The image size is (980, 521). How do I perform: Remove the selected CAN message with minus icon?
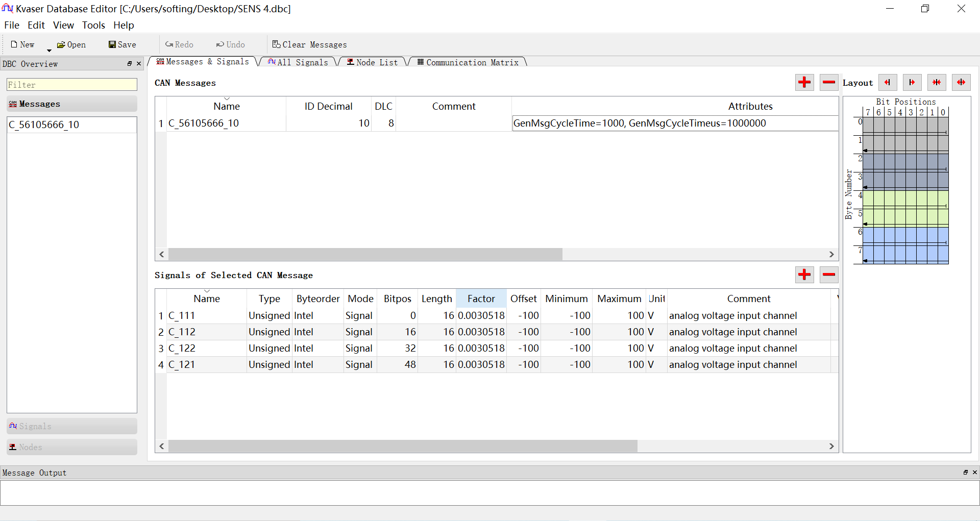pos(829,82)
